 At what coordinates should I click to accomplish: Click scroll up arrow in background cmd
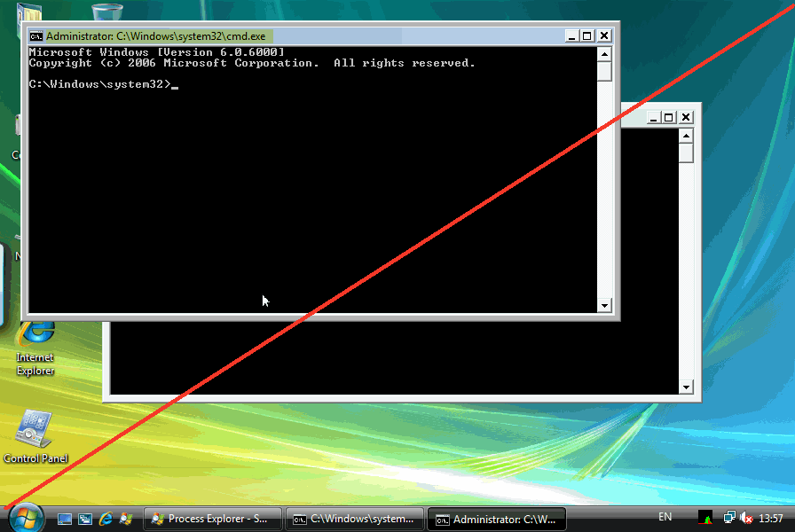click(686, 136)
